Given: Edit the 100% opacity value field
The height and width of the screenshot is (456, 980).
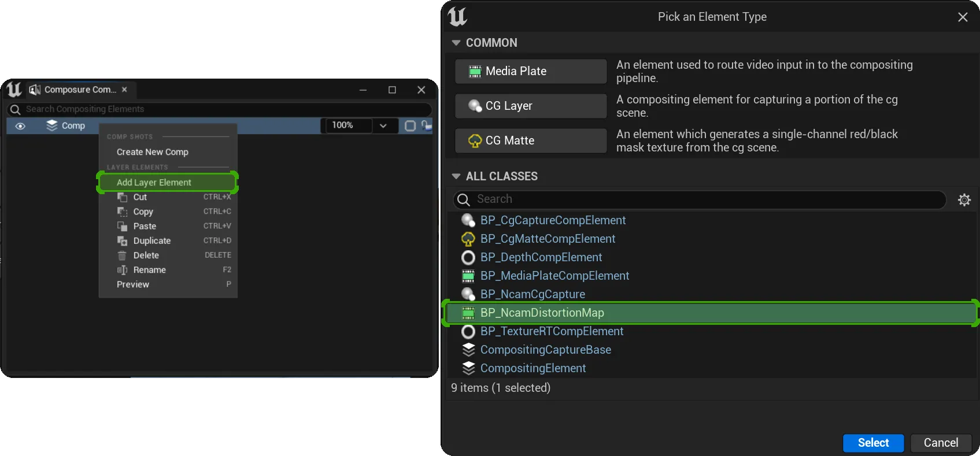Looking at the screenshot, I should click(x=349, y=125).
